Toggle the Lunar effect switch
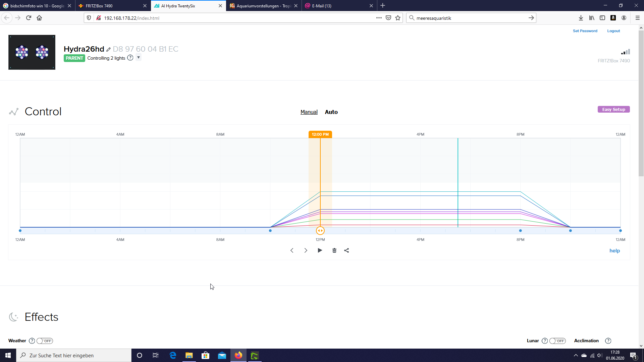644x362 pixels. pos(557,341)
